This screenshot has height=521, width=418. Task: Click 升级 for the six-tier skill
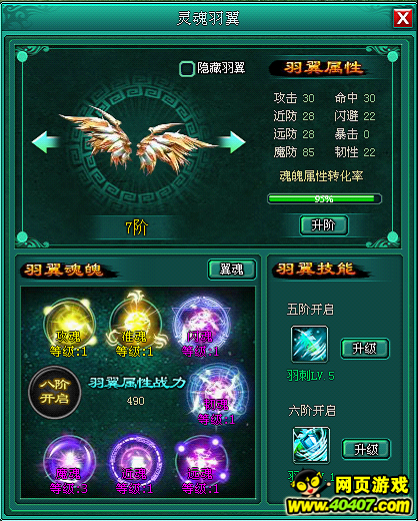[366, 449]
